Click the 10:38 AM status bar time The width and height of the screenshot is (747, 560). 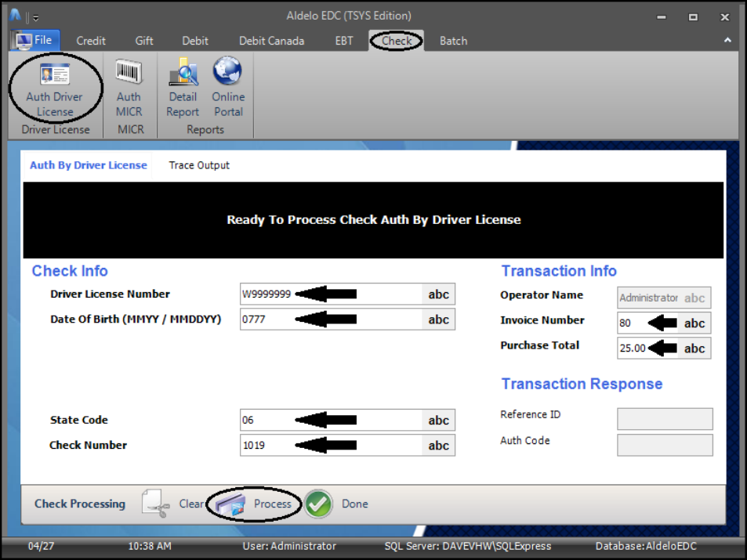(x=150, y=546)
